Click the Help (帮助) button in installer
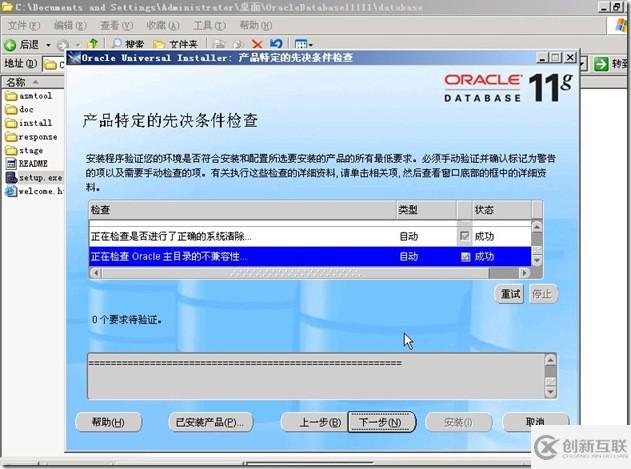 (x=109, y=422)
